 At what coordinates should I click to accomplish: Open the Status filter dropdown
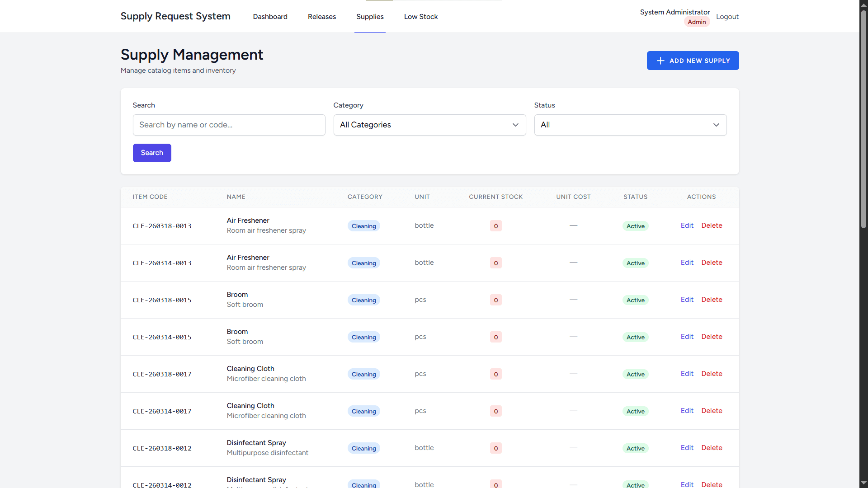(x=630, y=125)
